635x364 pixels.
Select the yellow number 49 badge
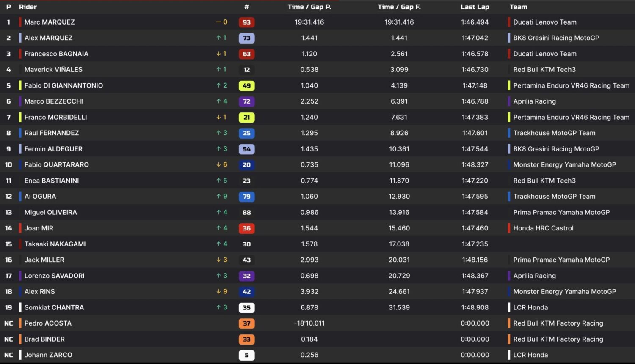[x=246, y=86]
